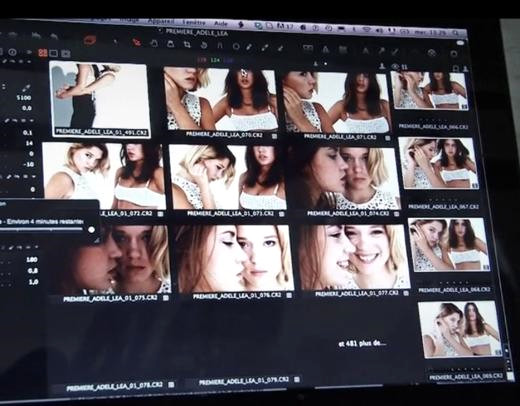Click the 0.1 value field
520x406 pixels.
28,133
